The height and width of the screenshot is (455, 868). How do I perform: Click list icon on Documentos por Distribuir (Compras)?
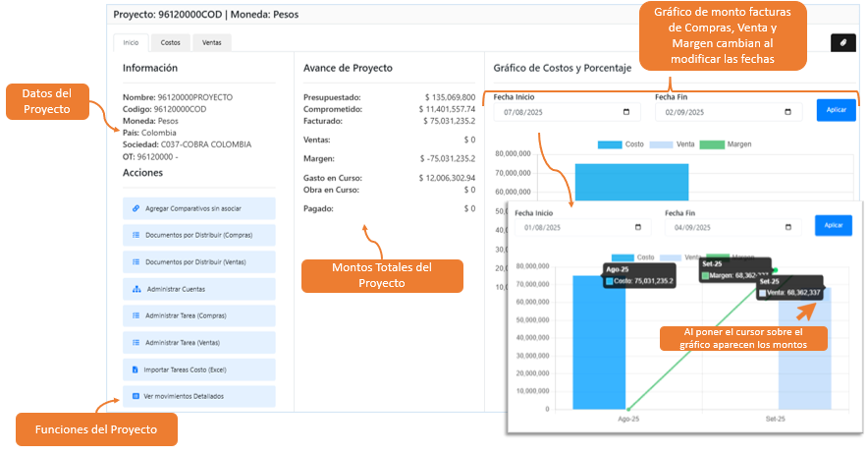pos(136,236)
